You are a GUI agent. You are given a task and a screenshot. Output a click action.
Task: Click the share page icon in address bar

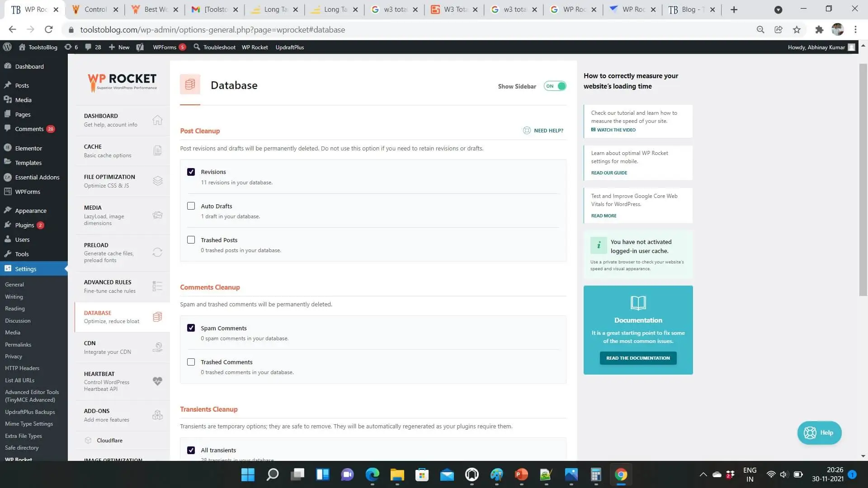click(778, 29)
